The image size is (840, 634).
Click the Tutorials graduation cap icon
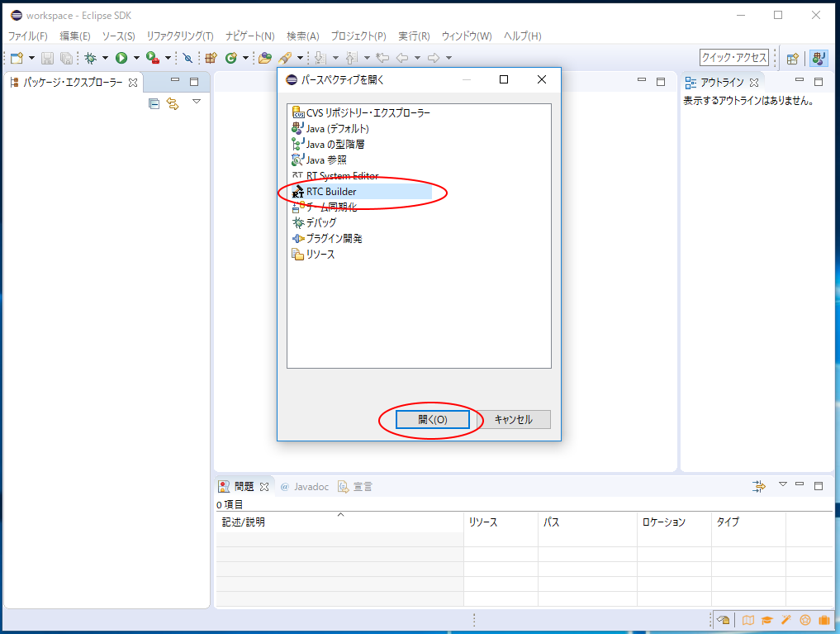[x=766, y=620]
